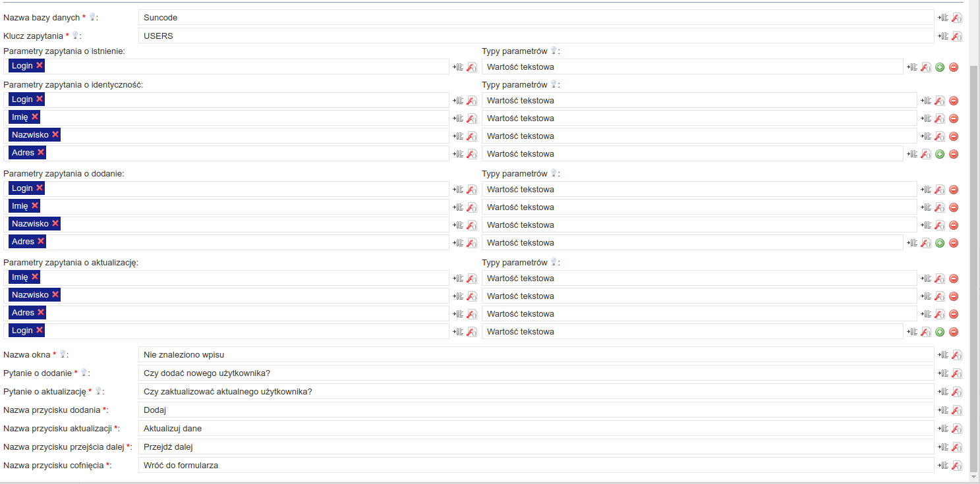Add row using green plus in identity section
The image size is (980, 484).
940,154
